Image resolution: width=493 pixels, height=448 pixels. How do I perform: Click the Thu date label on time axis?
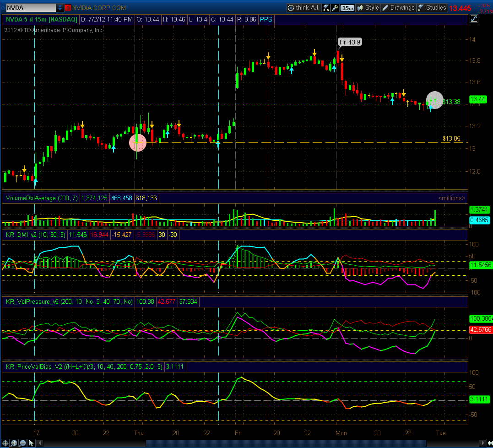[x=139, y=433]
